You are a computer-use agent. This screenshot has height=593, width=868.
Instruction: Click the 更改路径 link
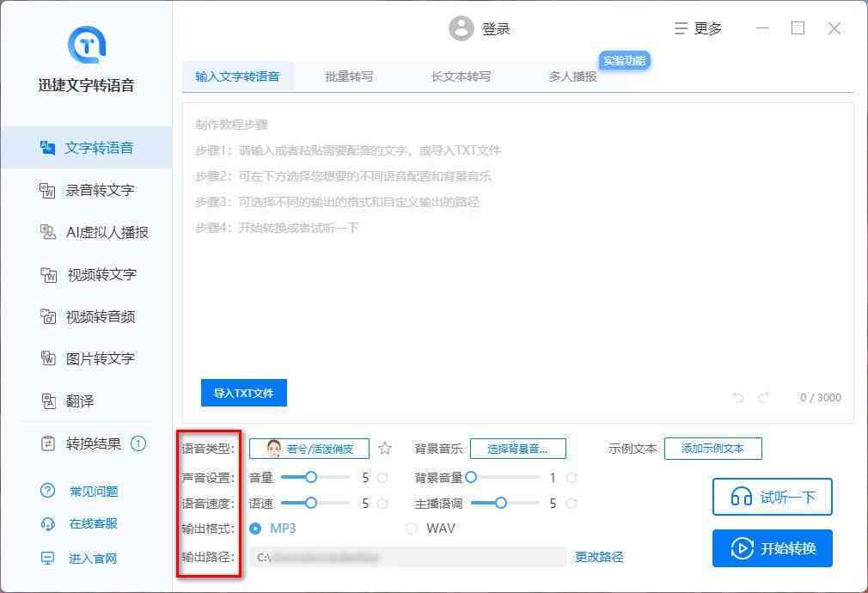coord(599,557)
